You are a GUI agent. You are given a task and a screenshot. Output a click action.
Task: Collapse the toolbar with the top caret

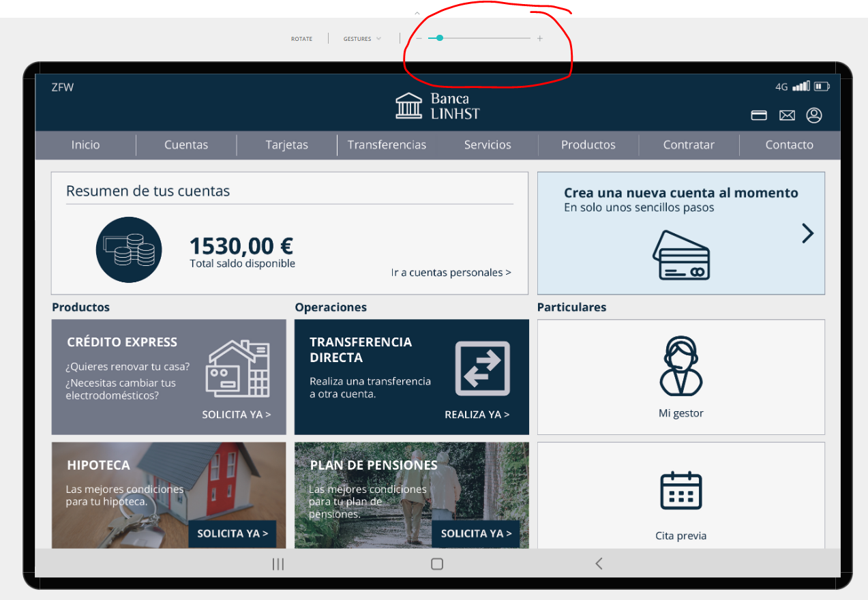[x=417, y=13]
